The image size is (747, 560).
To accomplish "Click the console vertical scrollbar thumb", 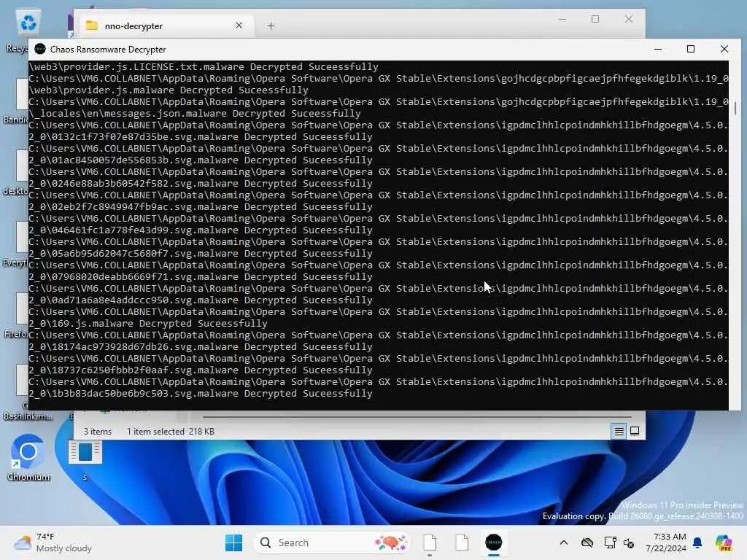I will click(x=735, y=108).
